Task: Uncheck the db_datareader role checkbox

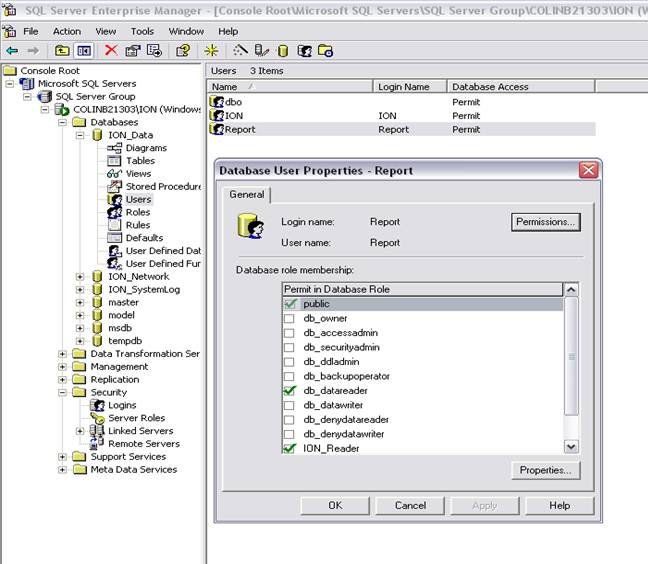Action: click(x=290, y=390)
